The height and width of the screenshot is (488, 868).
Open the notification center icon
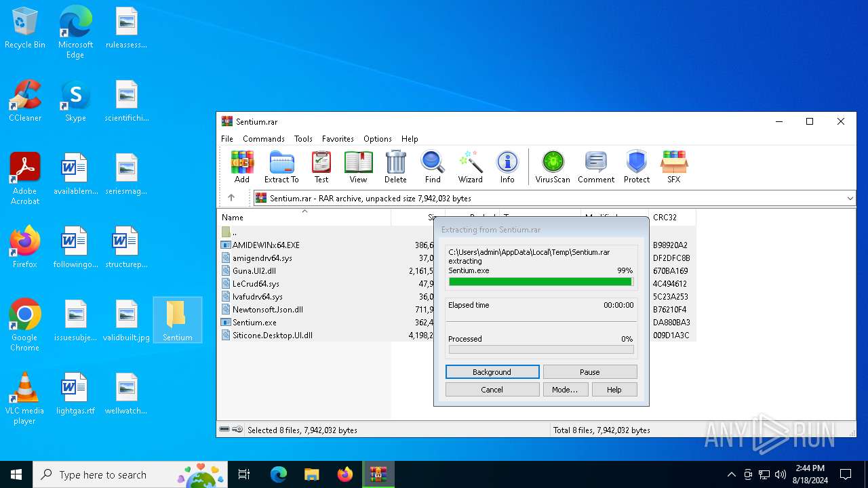(x=846, y=474)
